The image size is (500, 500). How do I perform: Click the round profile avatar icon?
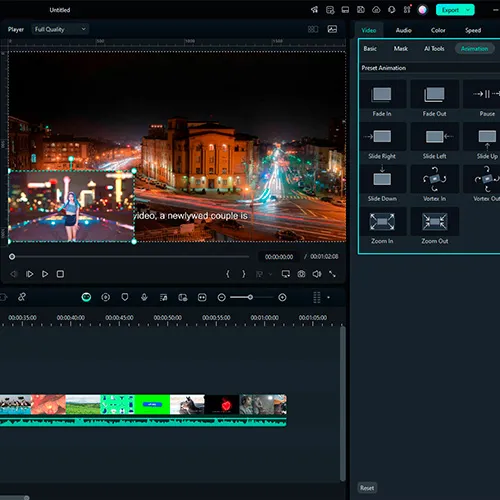[x=422, y=10]
